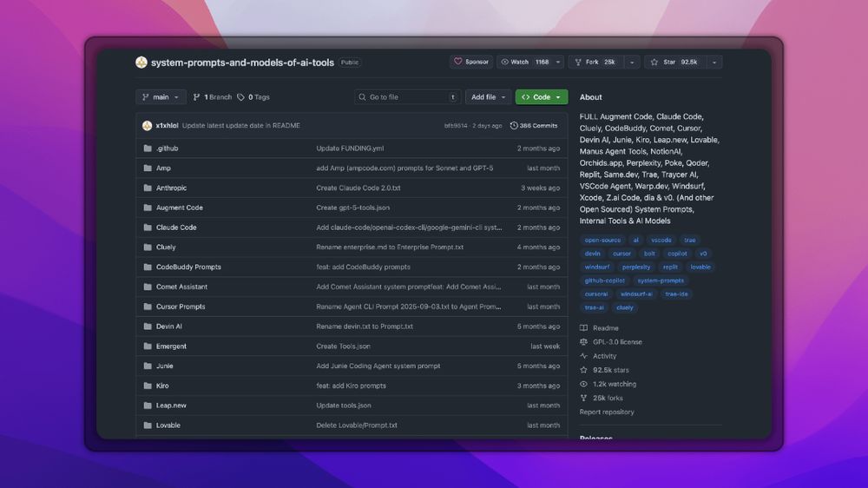The image size is (868, 488).
Task: Select the perplexity topic tag
Action: click(636, 267)
